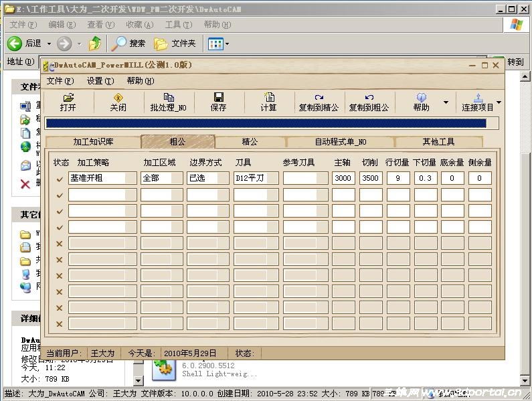Open the 已选 boundary mode dropdown

tap(223, 178)
